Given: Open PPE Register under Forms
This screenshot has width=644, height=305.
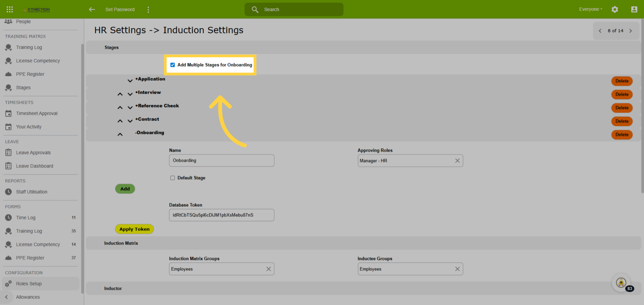Looking at the screenshot, I should 30,258.
